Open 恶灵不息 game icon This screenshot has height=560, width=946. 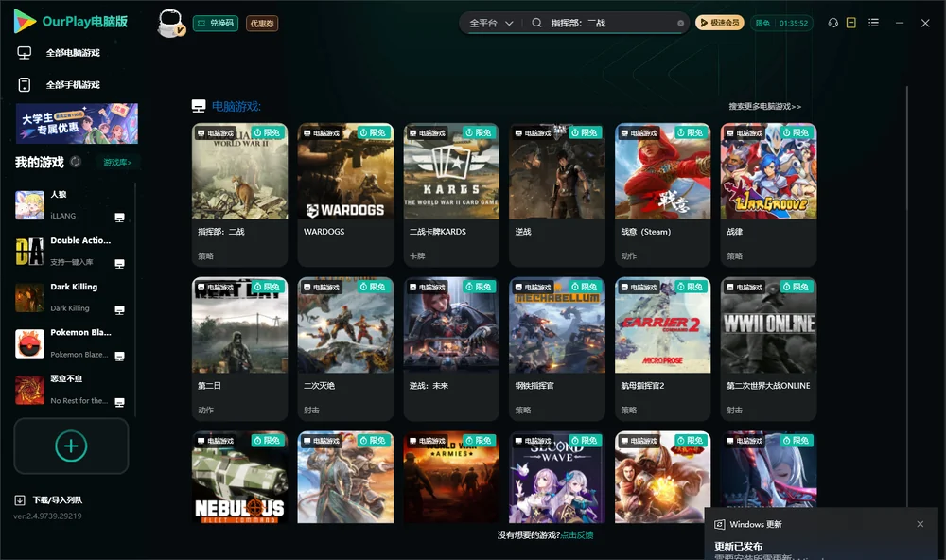29,390
